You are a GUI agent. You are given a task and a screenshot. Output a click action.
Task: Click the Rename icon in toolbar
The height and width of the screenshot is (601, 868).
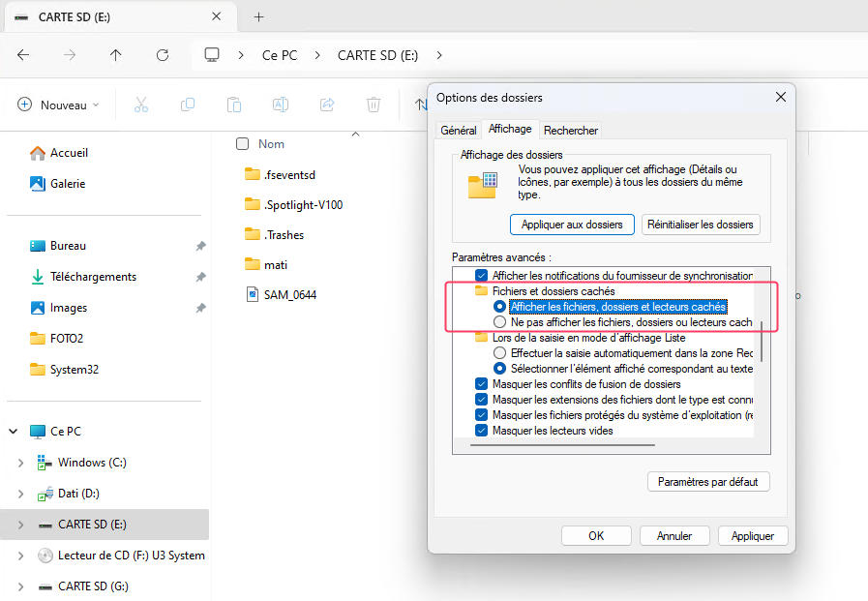click(x=281, y=105)
